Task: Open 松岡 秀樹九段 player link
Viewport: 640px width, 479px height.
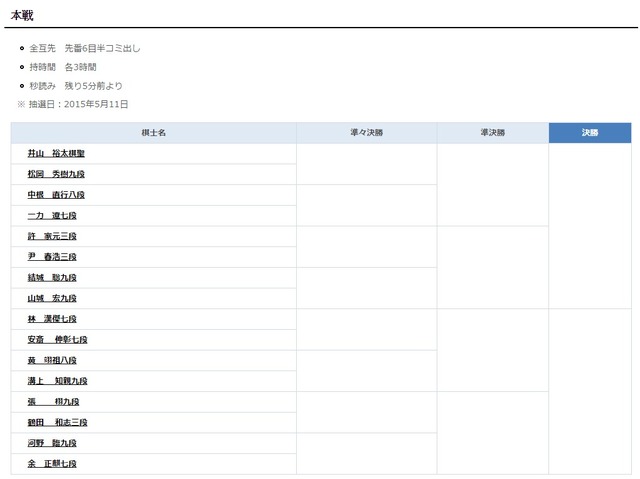Action: point(56,174)
